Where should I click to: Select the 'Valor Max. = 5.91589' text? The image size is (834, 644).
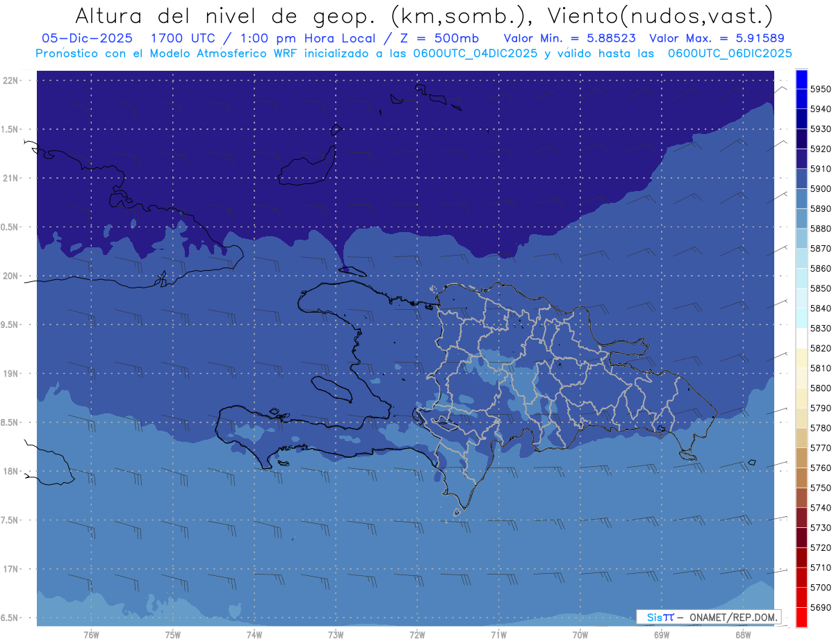tap(716, 38)
